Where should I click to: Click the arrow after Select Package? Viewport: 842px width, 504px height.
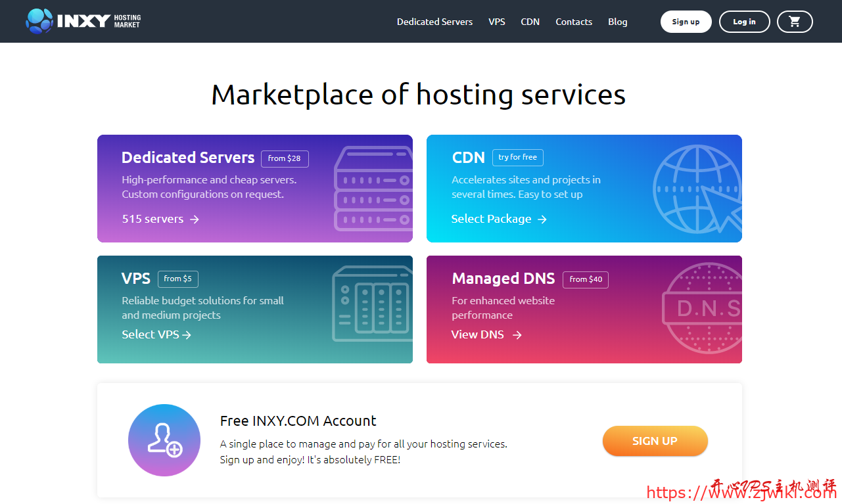coord(543,219)
